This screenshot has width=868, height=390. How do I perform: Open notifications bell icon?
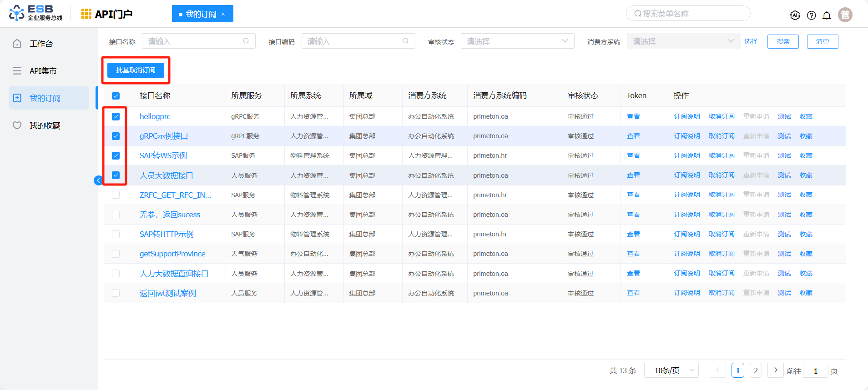click(x=827, y=15)
